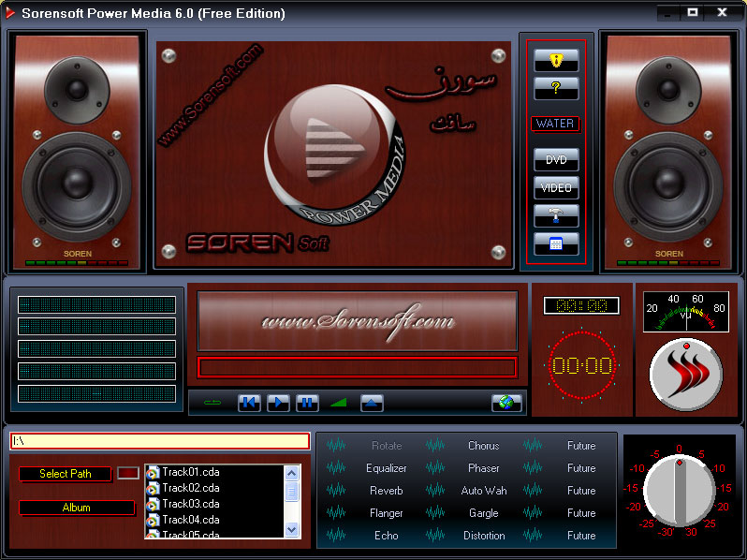Click the round red dotted clock display
This screenshot has width=747, height=560.
tap(581, 365)
